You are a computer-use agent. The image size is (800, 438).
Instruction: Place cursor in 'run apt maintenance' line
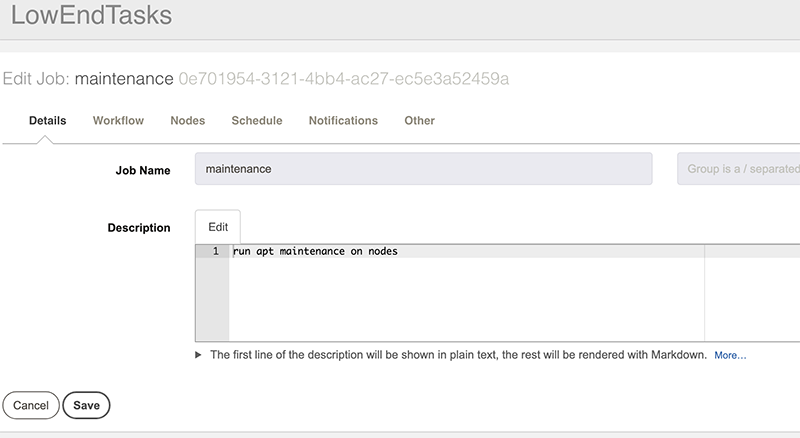(315, 251)
